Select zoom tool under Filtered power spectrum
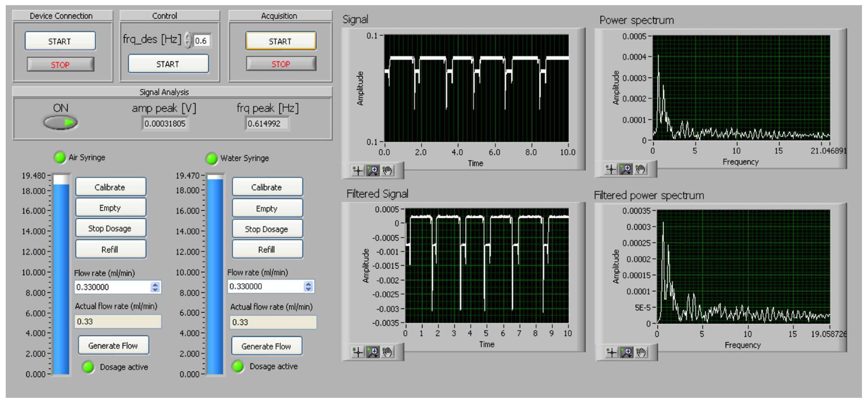 click(627, 353)
